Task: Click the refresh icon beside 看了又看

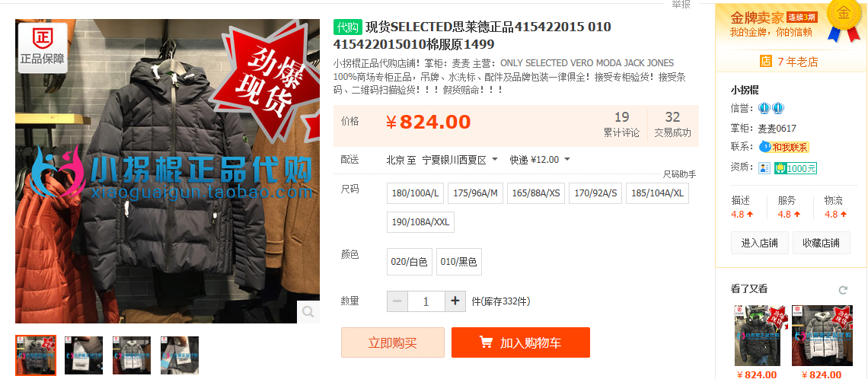Action: click(x=843, y=289)
